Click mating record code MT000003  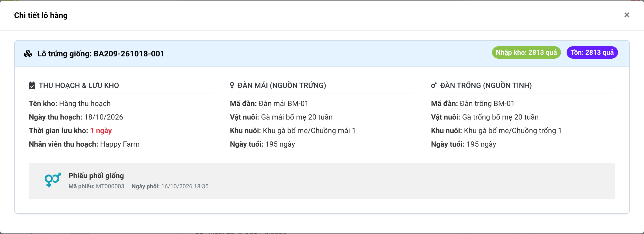(x=110, y=186)
